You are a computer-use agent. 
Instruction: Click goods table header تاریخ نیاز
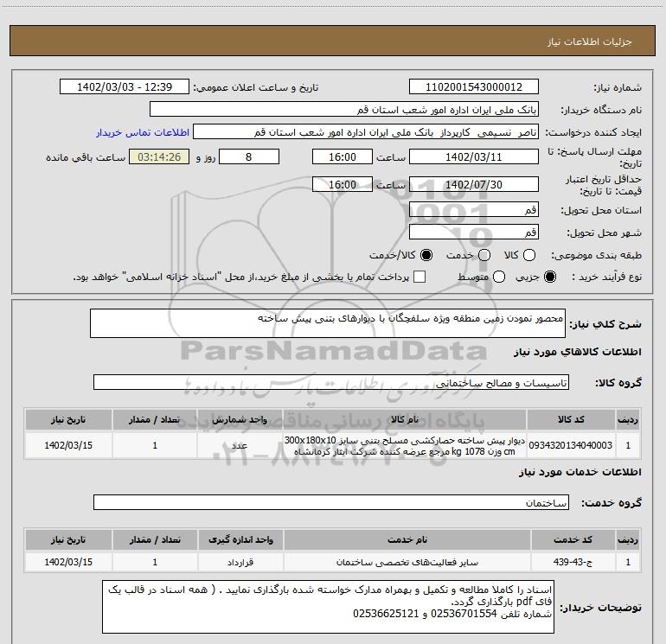coord(68,419)
